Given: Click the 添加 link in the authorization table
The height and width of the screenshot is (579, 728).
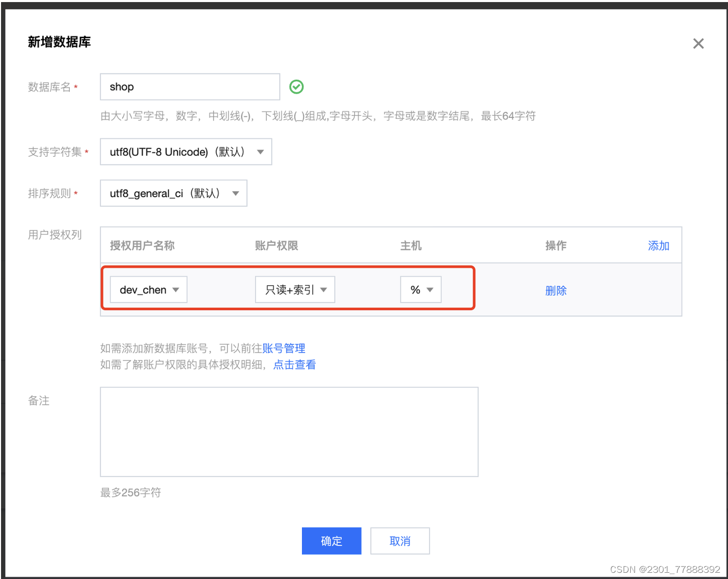Looking at the screenshot, I should click(x=658, y=246).
